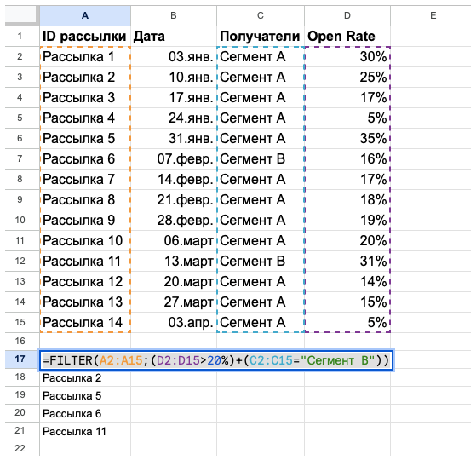Select result cell 'Рассылка 2' in row 18
Viewport: 476px width, 460px height.
pyautogui.click(x=85, y=377)
